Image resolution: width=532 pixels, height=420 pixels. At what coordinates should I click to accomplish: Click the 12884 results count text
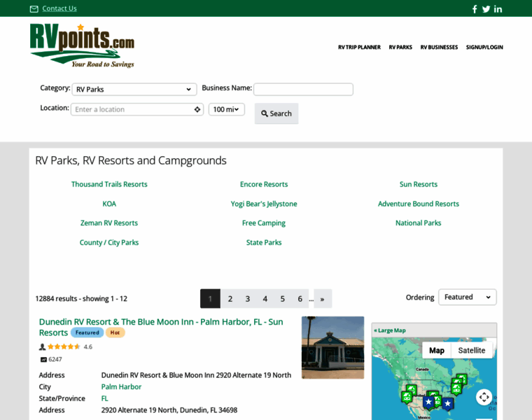pos(81,298)
